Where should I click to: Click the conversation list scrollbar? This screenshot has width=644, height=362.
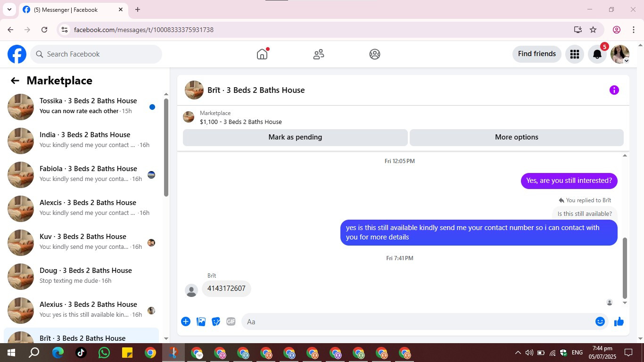[166, 148]
